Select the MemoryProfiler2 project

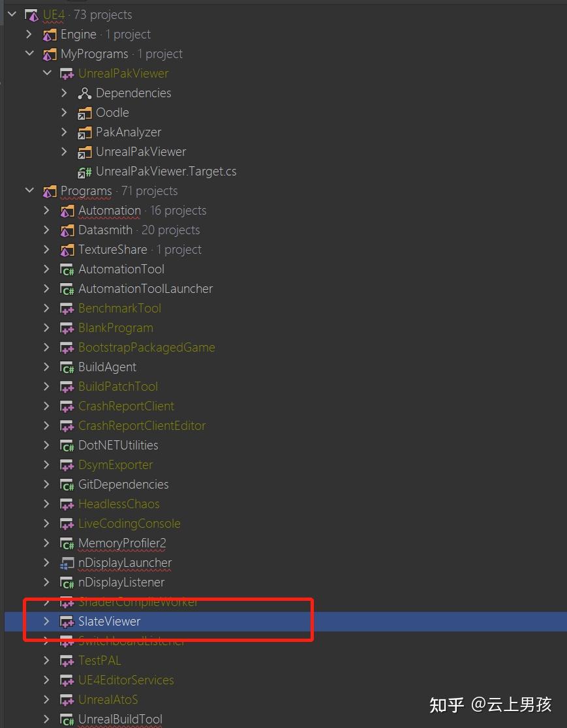122,543
